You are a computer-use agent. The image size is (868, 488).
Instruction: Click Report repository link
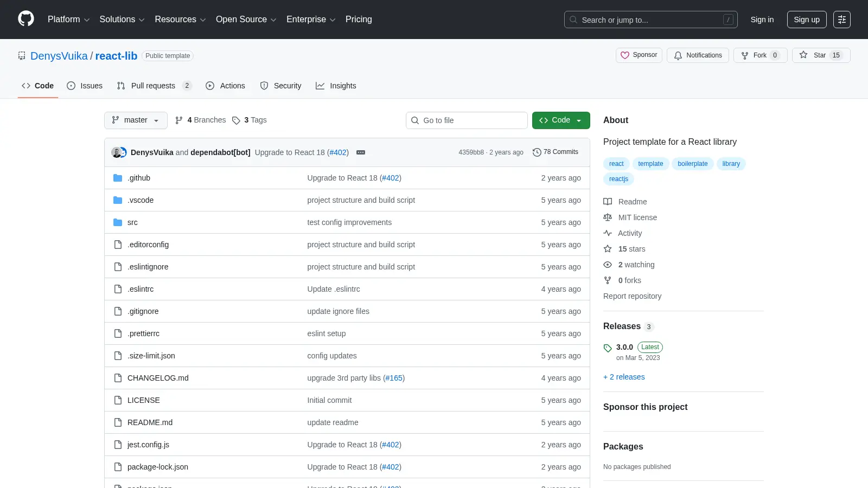(632, 296)
